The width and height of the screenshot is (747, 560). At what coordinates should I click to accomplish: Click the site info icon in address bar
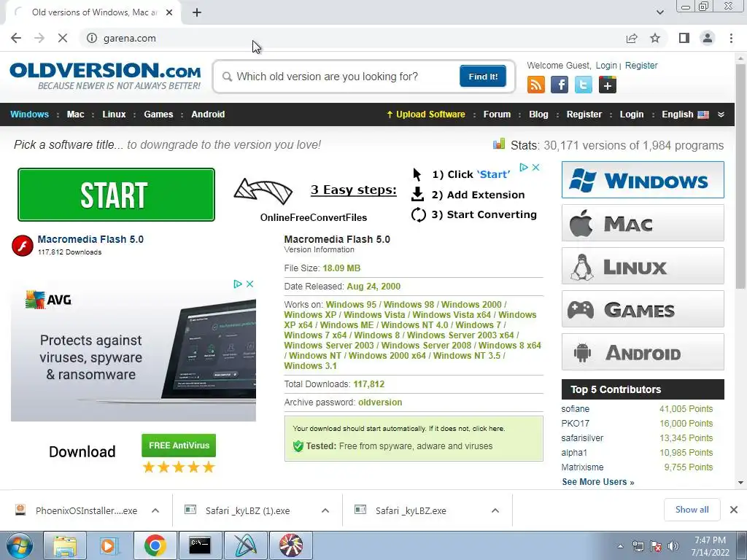click(92, 38)
